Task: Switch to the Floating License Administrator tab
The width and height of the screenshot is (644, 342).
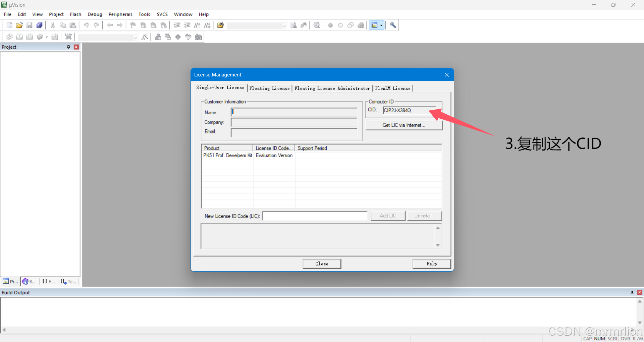Action: [332, 88]
